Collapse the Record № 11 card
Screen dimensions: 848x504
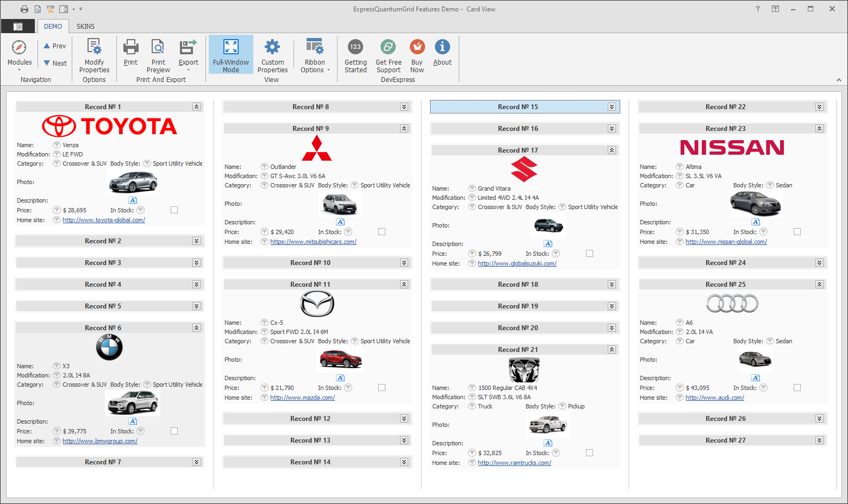tap(404, 285)
